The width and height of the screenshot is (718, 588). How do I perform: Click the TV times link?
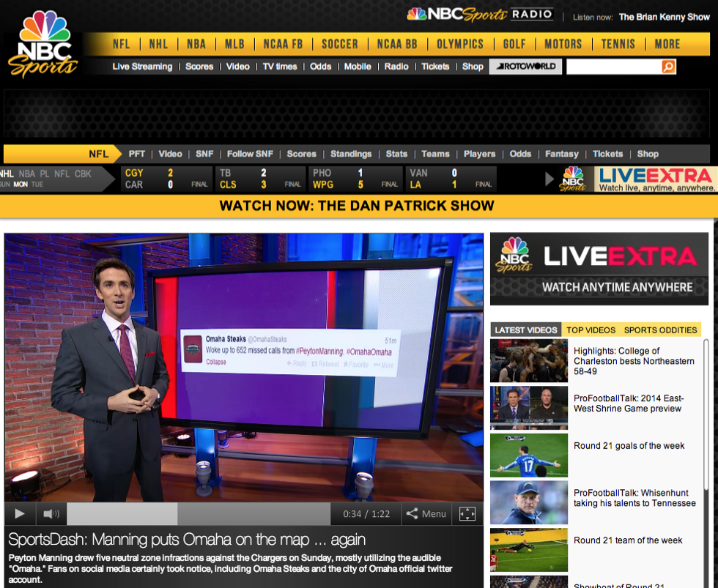(x=280, y=67)
